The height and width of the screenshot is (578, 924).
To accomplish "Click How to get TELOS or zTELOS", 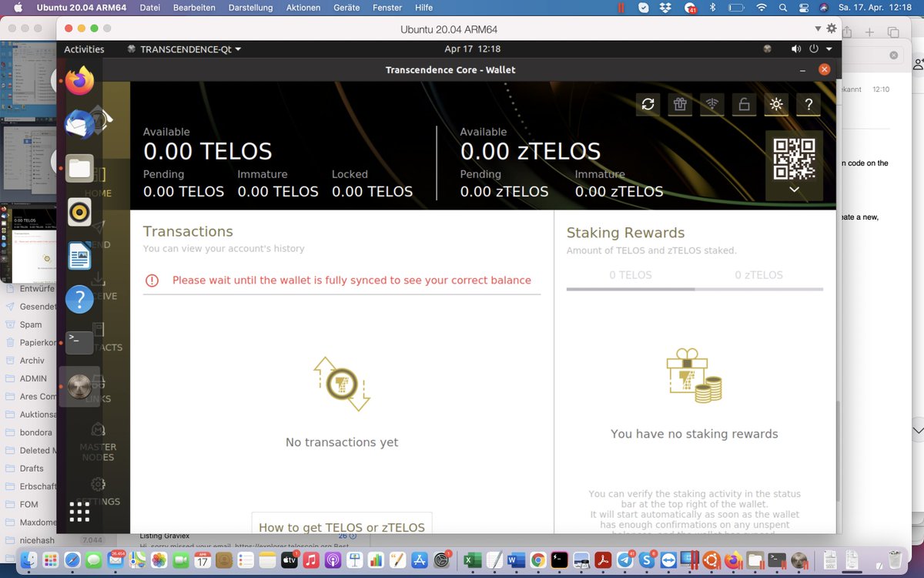I will (x=342, y=527).
